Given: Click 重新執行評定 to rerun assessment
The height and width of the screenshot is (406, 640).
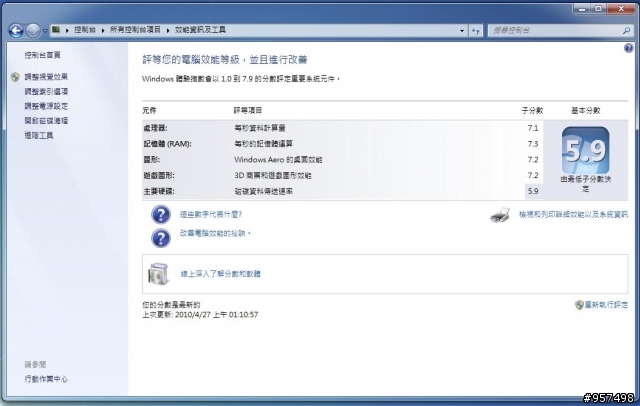Looking at the screenshot, I should point(607,305).
